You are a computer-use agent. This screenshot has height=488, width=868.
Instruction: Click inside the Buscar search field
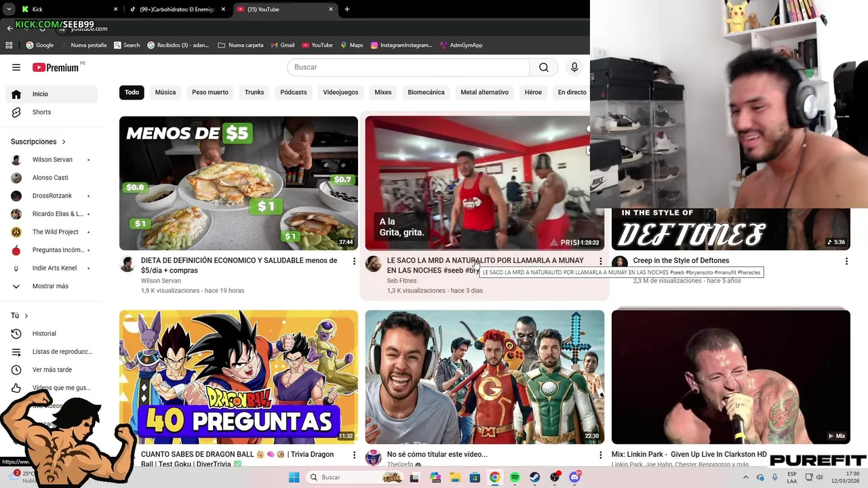click(408, 67)
